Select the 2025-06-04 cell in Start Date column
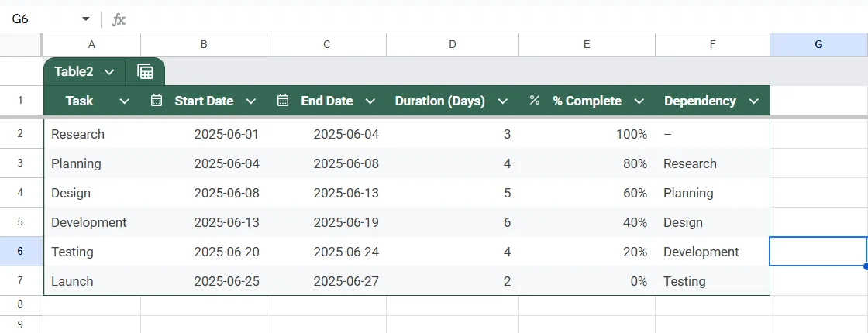 click(x=204, y=163)
